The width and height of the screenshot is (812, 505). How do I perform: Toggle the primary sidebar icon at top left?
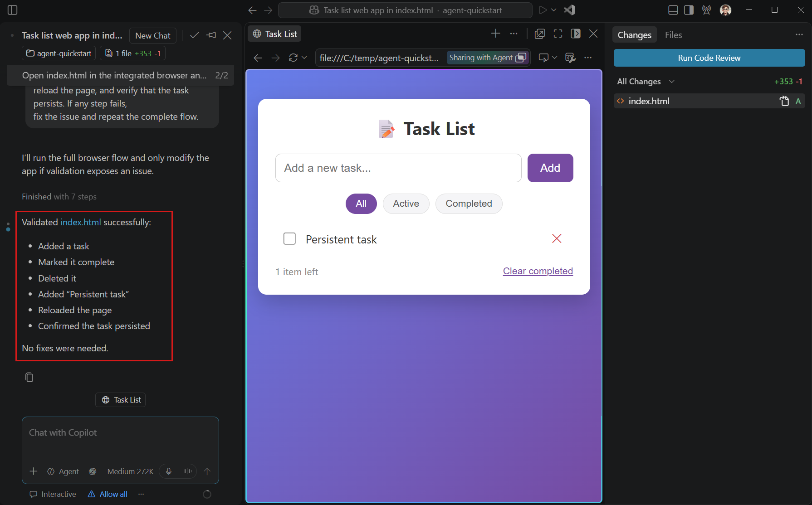(13, 10)
